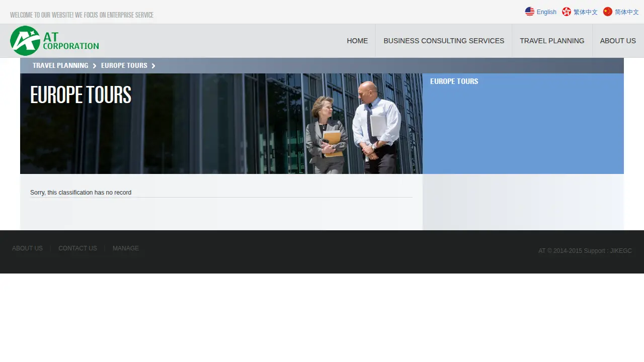Click the 'Sorry, this classification has no record' message
Viewport: 644px width, 362px height.
coord(80,193)
